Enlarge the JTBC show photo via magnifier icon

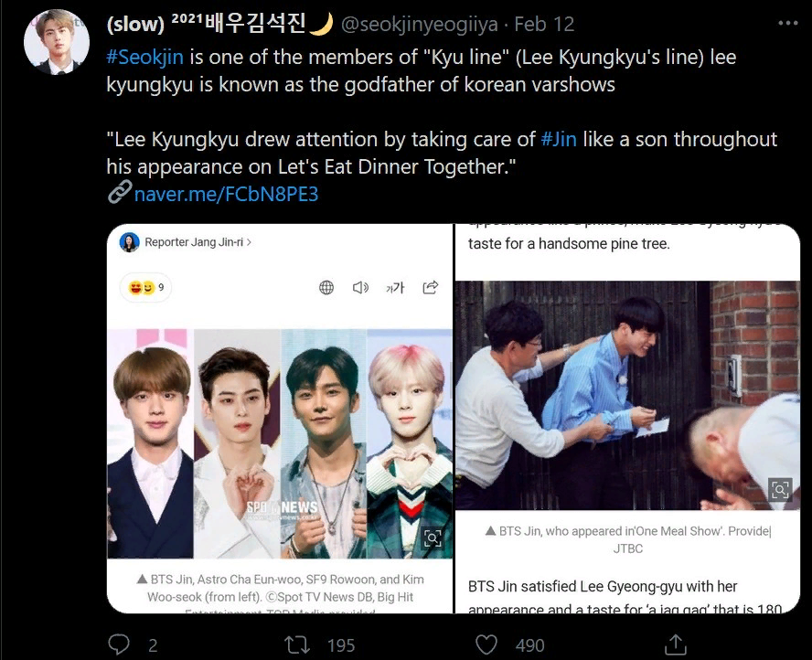click(x=780, y=489)
